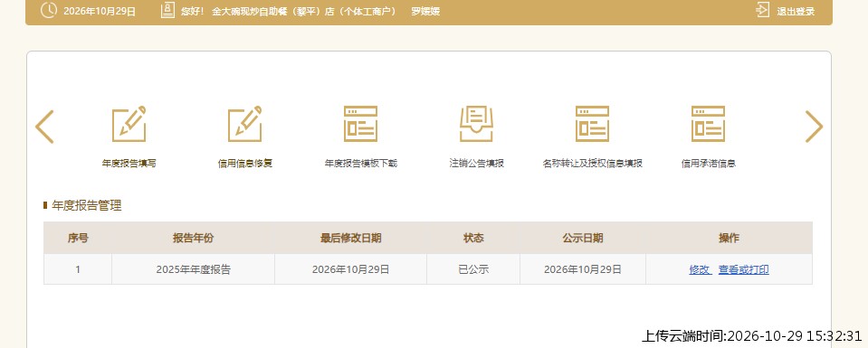
Task: Click the date 2026年10月29日 in top bar
Action: 100,11
